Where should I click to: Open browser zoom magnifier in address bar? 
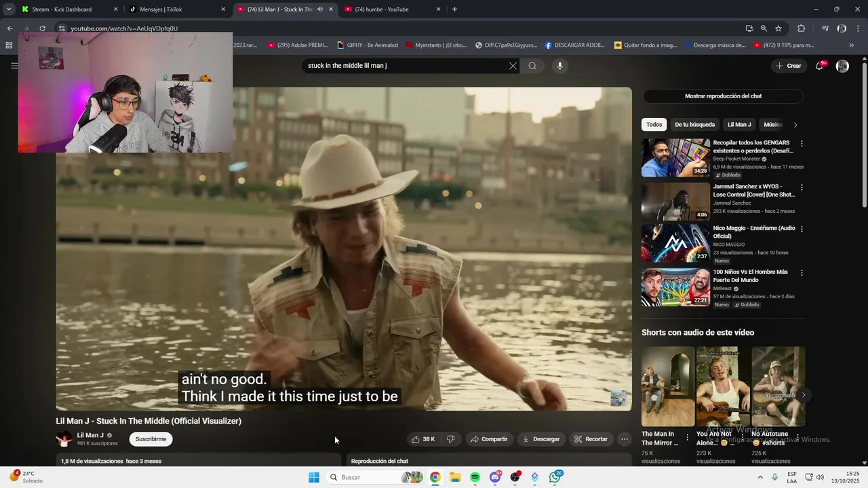point(764,28)
